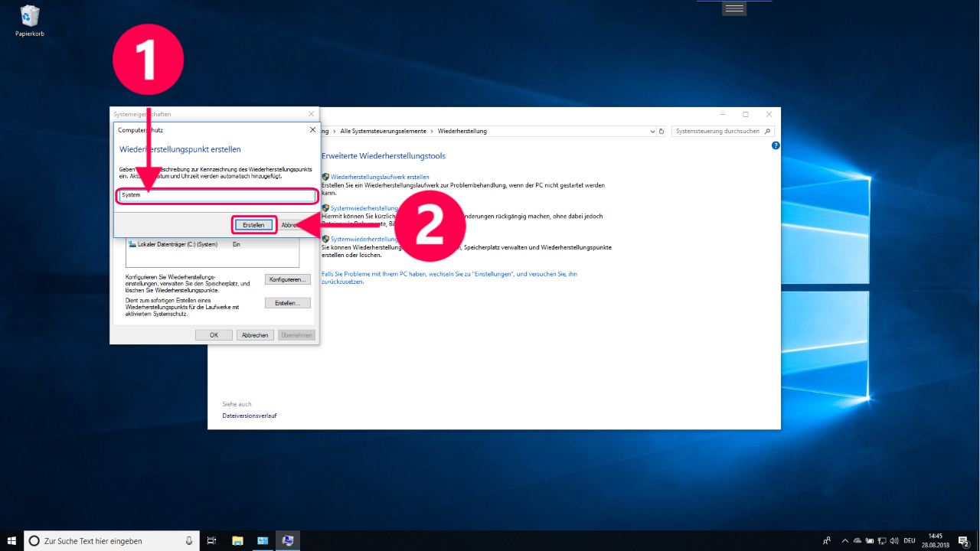
Task: Confirm with Erstellen in the Computerschutz dialog
Action: (253, 225)
